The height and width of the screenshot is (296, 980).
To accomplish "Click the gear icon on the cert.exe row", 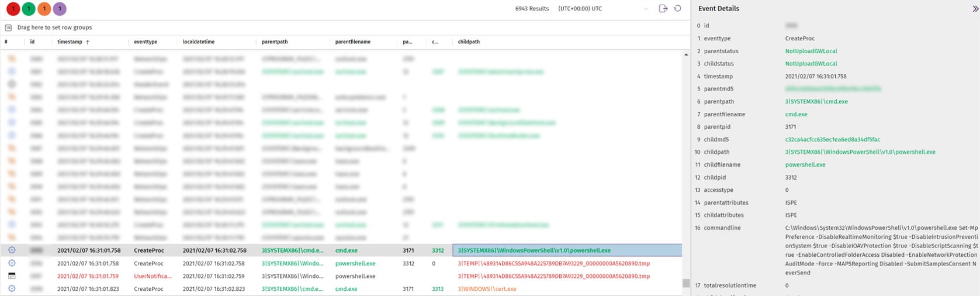I will click(x=12, y=289).
